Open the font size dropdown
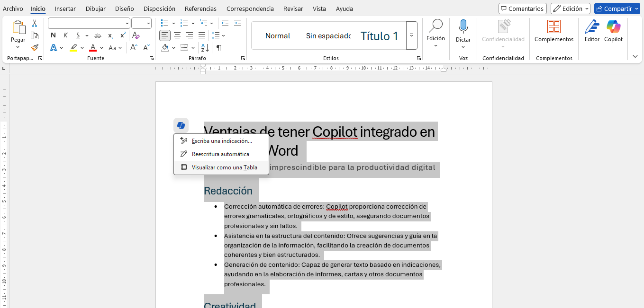 148,23
